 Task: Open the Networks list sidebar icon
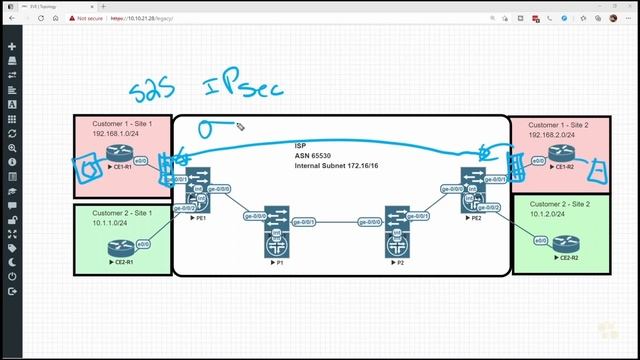12,75
